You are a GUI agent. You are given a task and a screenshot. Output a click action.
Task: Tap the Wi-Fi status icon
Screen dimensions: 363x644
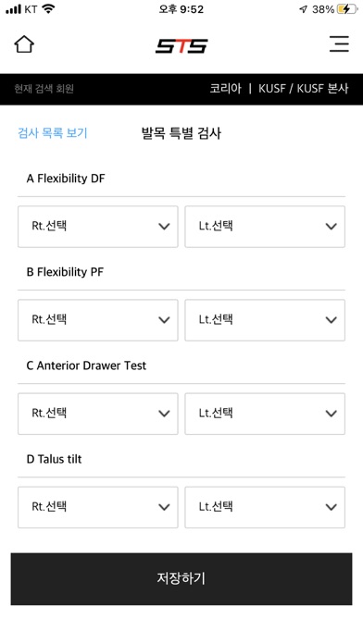point(49,9)
